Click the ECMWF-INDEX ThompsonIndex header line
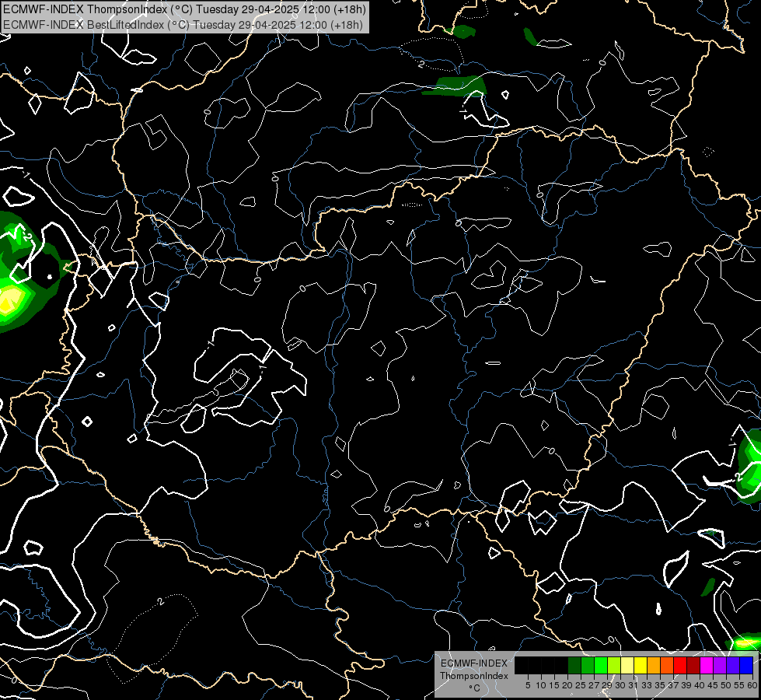Viewport: 761px width, 700px height. 184,9
